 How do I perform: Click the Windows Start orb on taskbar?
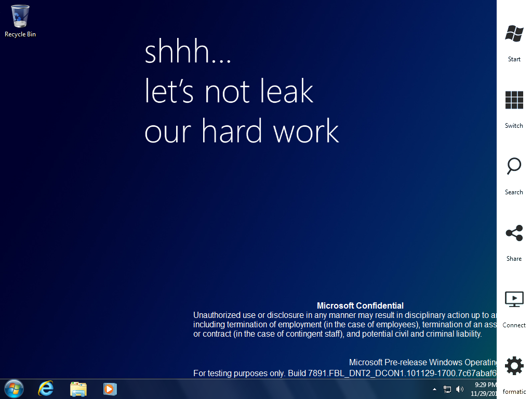[x=14, y=389]
